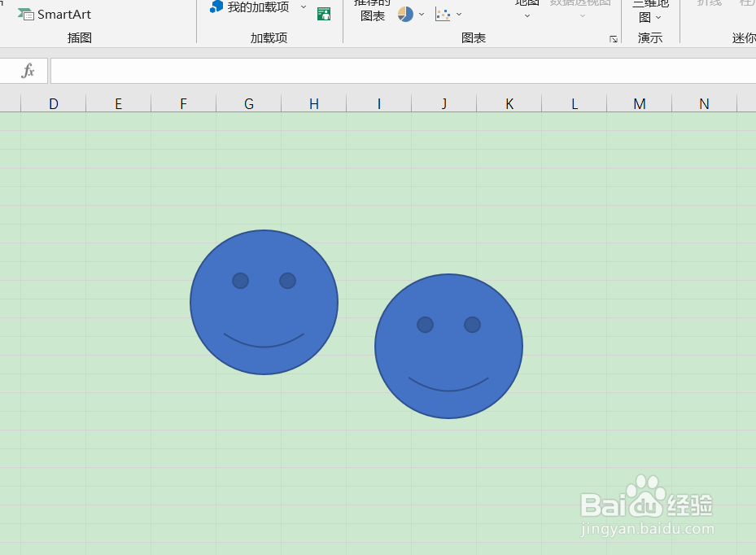Viewport: 756px width, 555px height.
Task: Select column K header
Action: click(509, 103)
